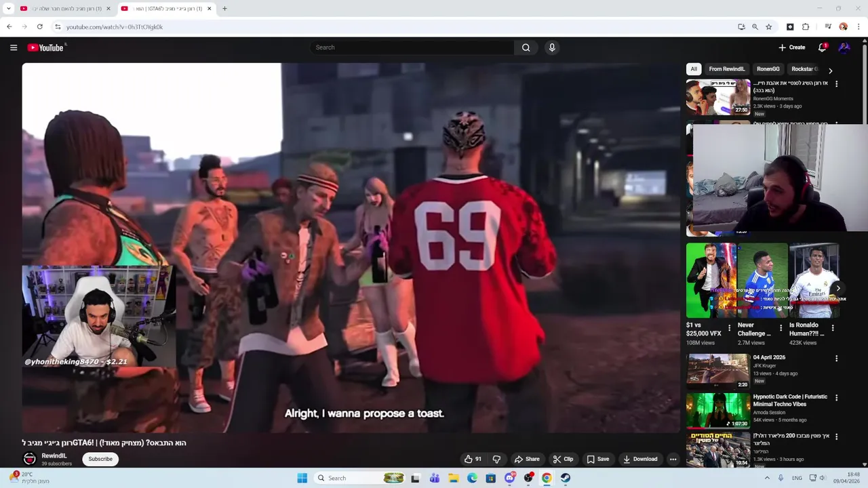Open the RewindIL channel name link
The width and height of the screenshot is (868, 488).
click(x=54, y=456)
